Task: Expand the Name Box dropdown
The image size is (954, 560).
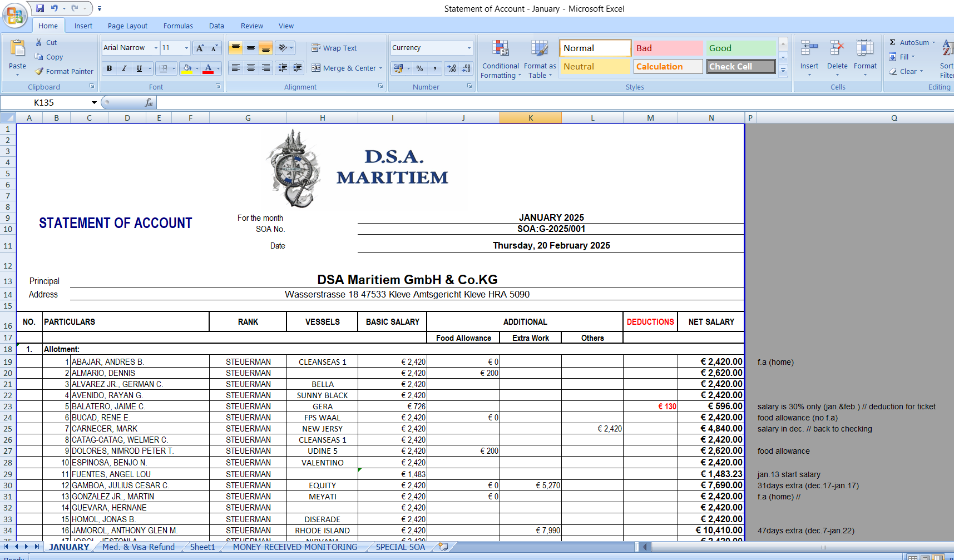Action: (x=94, y=102)
